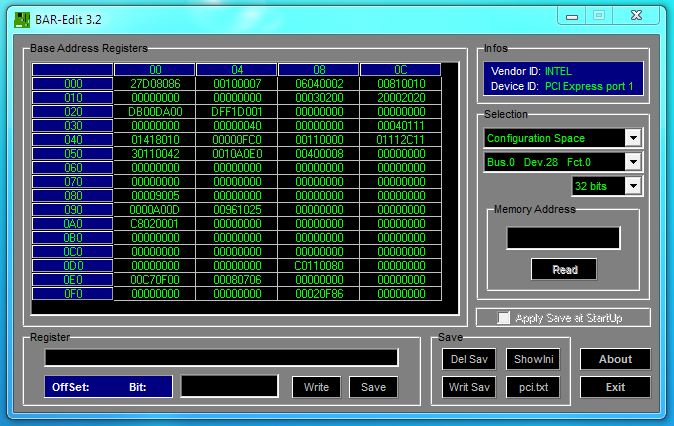Select row header 030
Screen dimensions: 674x426
[x=73, y=126]
